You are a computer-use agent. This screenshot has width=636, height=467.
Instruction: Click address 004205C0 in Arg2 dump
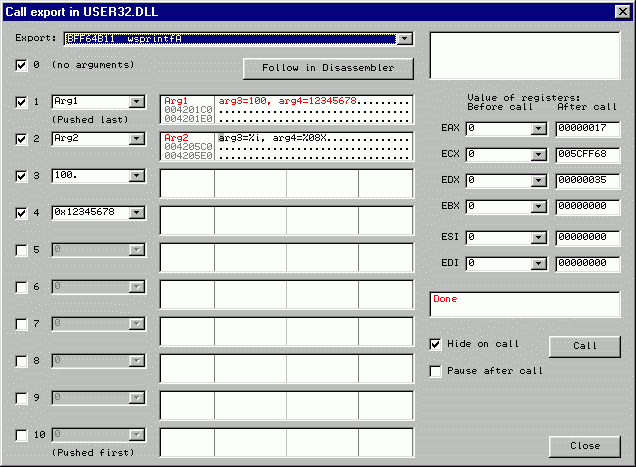coord(188,146)
